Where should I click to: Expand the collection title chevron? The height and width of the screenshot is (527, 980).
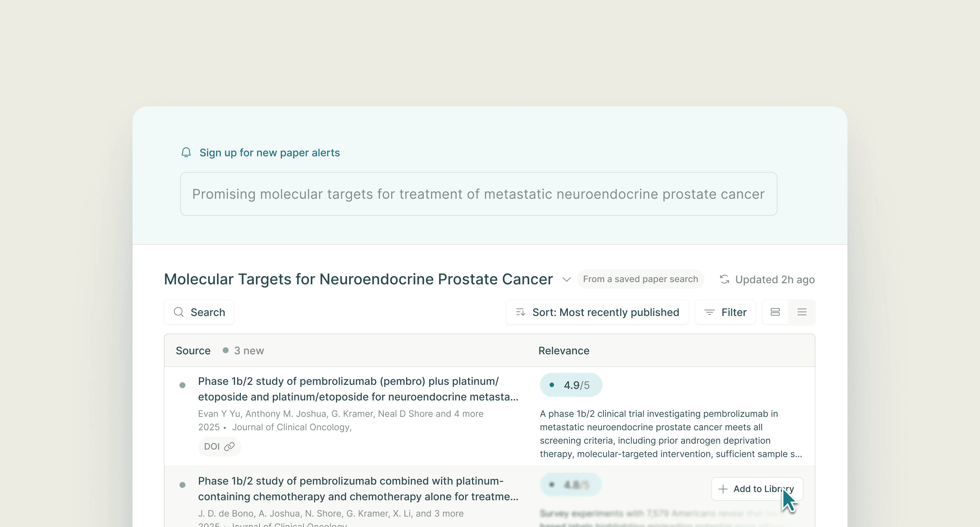click(x=566, y=279)
